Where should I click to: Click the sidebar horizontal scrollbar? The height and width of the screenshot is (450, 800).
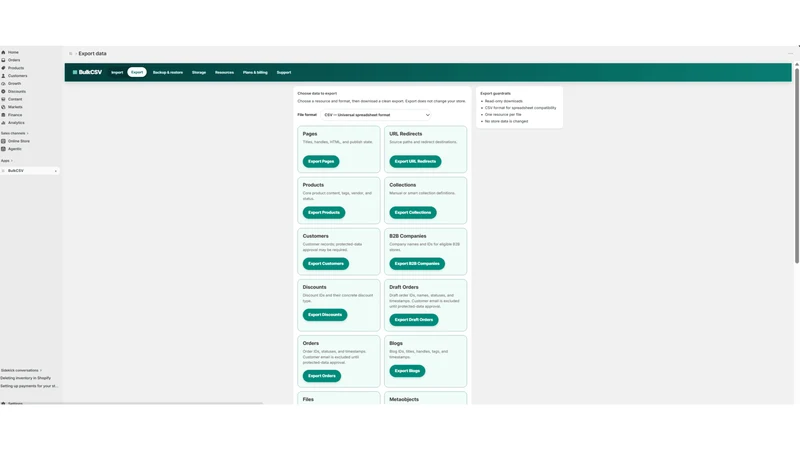132,403
